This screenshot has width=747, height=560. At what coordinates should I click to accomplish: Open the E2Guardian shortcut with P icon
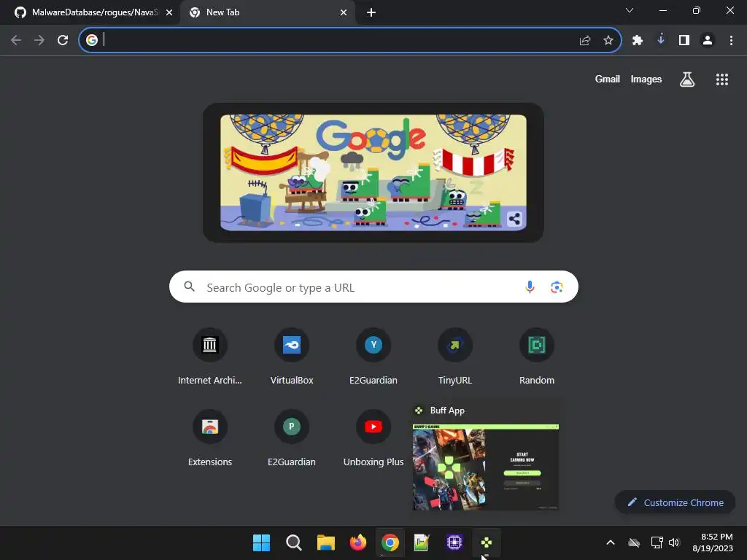pos(292,438)
